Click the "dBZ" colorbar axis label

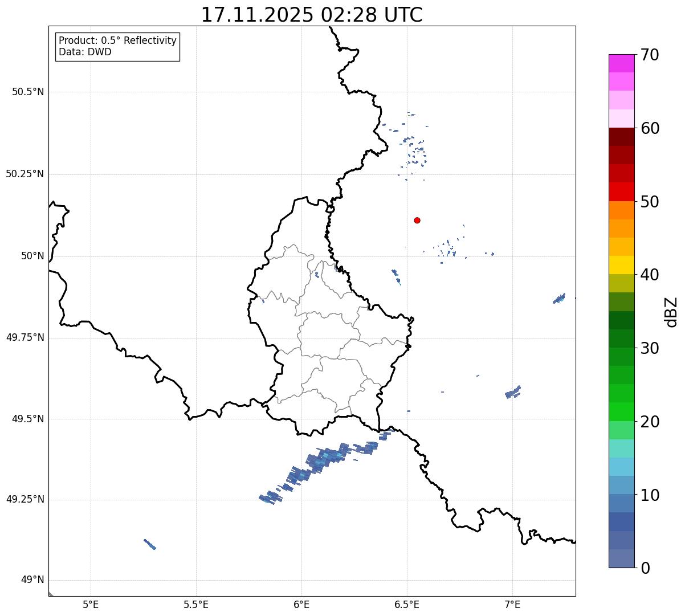pyautogui.click(x=672, y=311)
